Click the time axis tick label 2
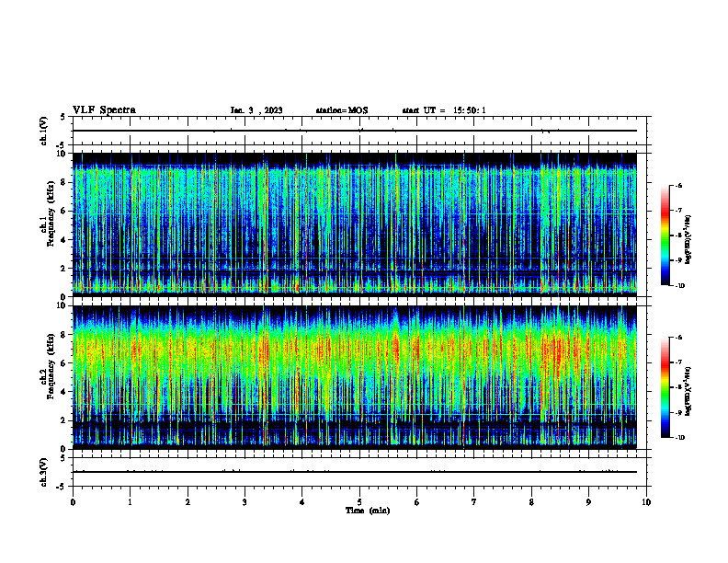The height and width of the screenshot is (563, 728). tap(188, 502)
